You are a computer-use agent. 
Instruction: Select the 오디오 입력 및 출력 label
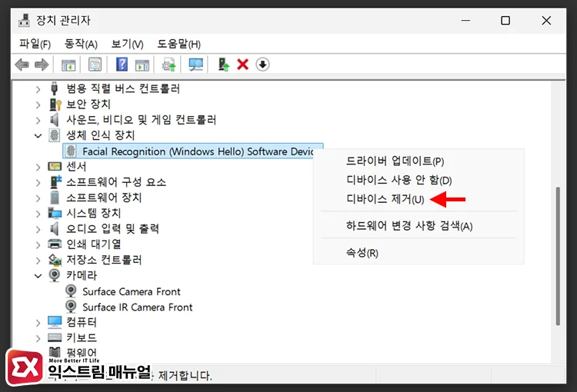(112, 228)
